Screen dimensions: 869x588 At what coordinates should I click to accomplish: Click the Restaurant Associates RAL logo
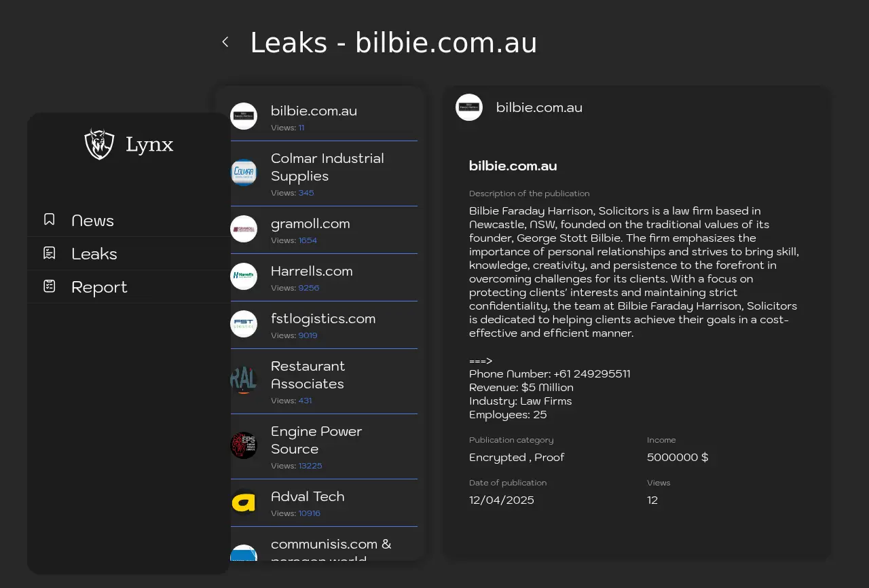pos(244,380)
